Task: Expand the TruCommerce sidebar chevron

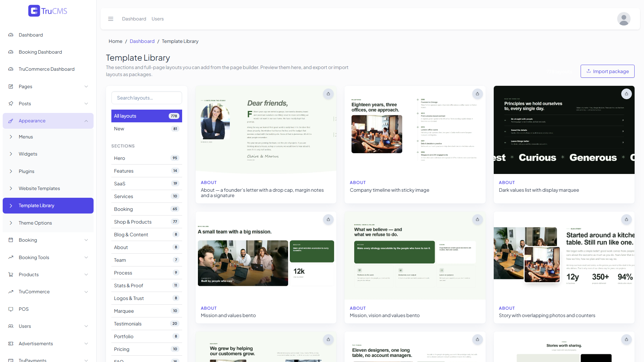Action: (86, 292)
